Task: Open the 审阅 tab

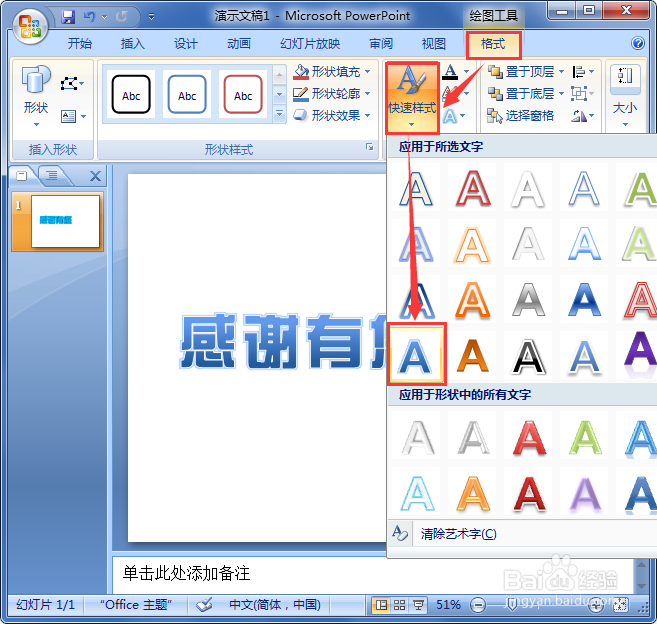Action: coord(381,44)
